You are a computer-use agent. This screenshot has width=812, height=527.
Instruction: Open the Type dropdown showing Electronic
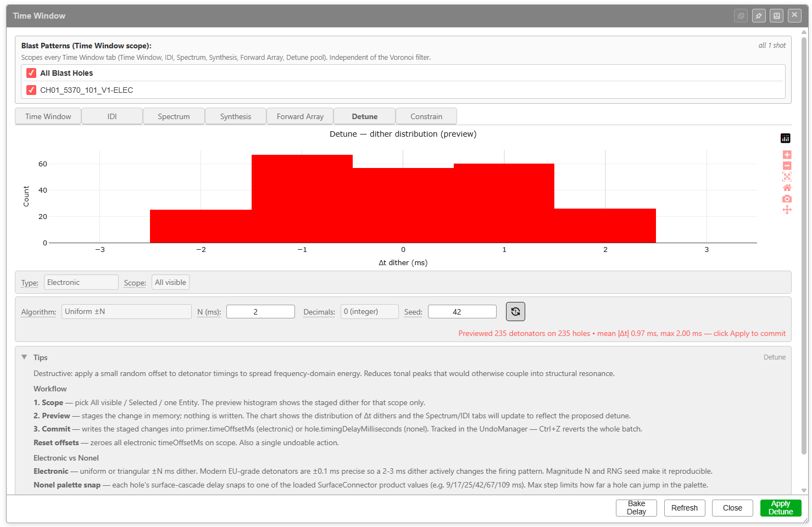pos(81,282)
